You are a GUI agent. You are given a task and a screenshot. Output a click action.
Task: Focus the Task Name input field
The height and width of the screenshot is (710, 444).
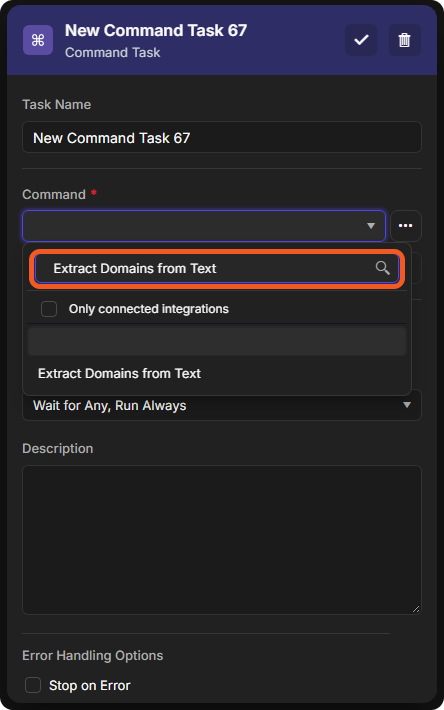(x=222, y=137)
